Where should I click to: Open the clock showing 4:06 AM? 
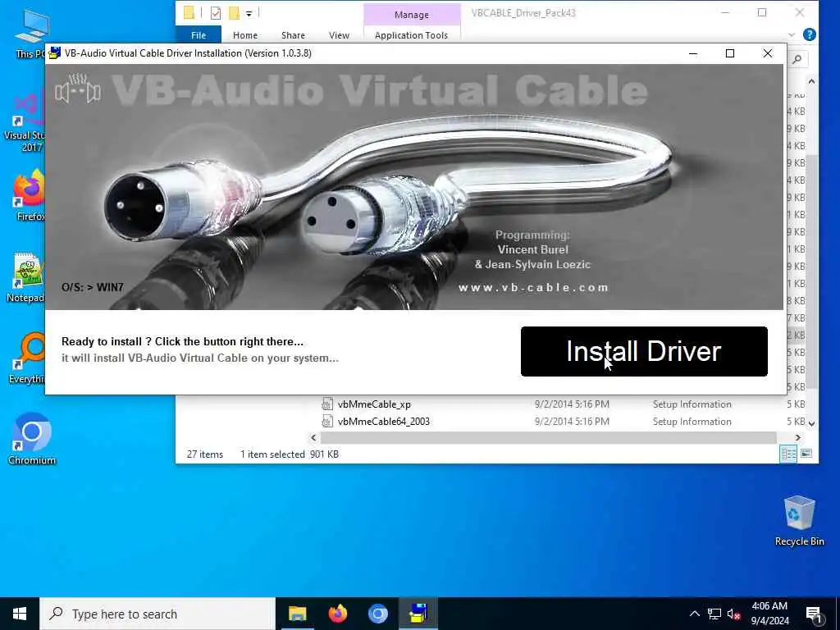[x=769, y=614]
